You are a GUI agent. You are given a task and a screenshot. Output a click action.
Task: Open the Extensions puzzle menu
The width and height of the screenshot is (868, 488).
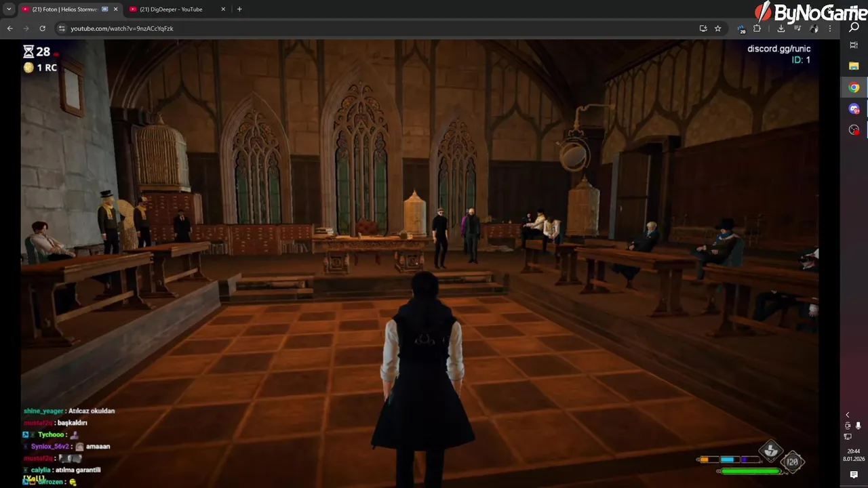pyautogui.click(x=757, y=28)
